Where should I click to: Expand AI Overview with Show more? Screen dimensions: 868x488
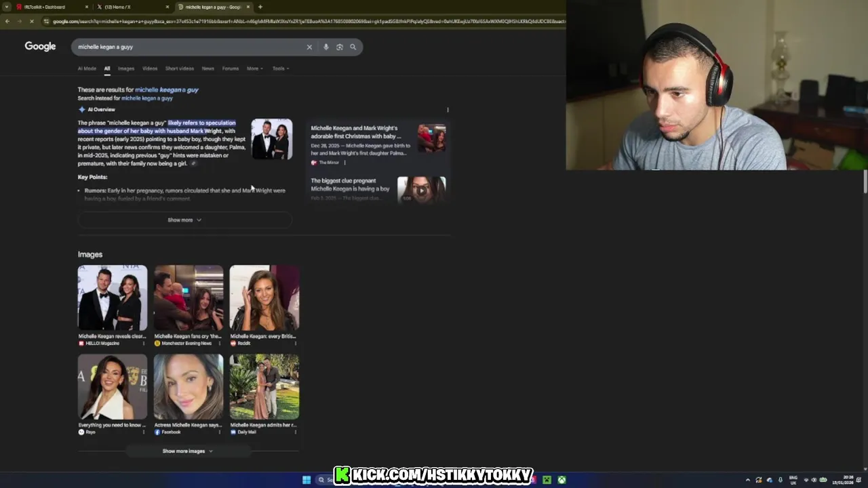click(x=184, y=220)
